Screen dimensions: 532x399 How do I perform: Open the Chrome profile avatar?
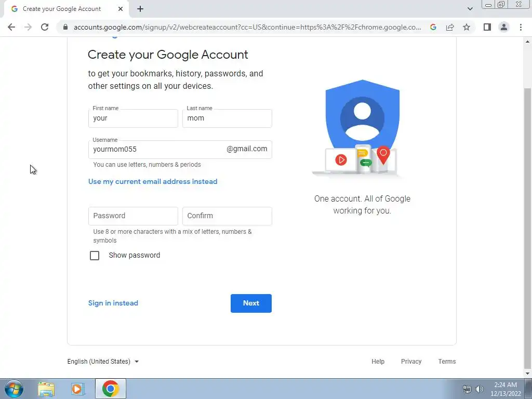point(504,27)
